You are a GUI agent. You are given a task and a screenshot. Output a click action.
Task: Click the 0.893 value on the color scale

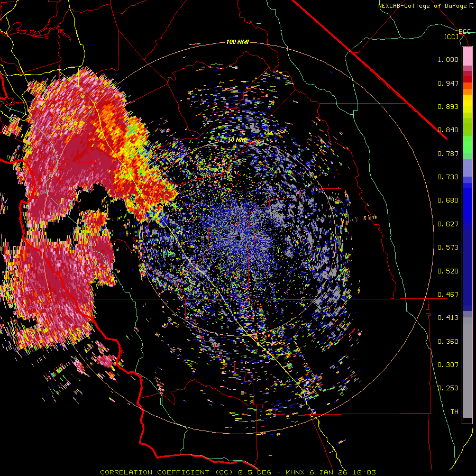(448, 106)
